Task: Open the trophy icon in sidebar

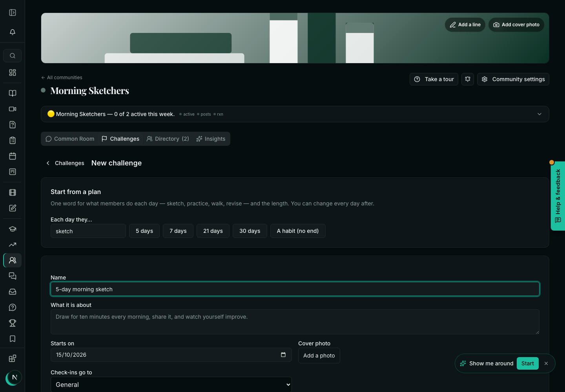Action: [13, 323]
